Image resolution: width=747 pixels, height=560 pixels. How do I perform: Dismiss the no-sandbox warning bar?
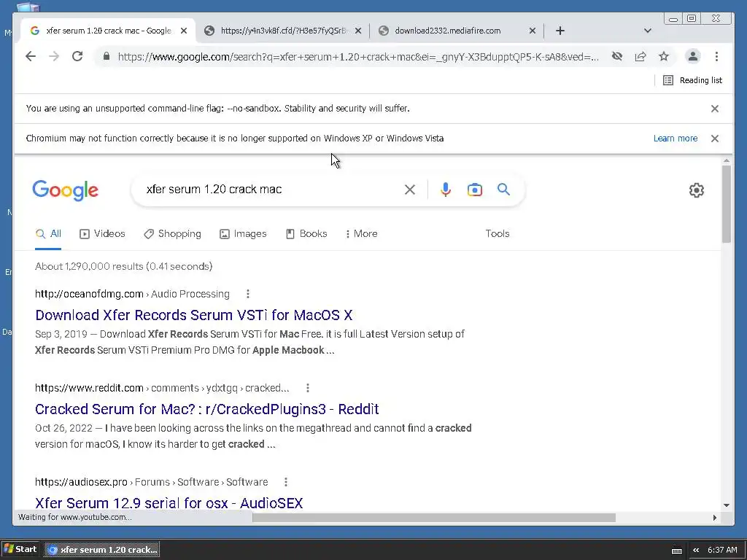tap(715, 109)
